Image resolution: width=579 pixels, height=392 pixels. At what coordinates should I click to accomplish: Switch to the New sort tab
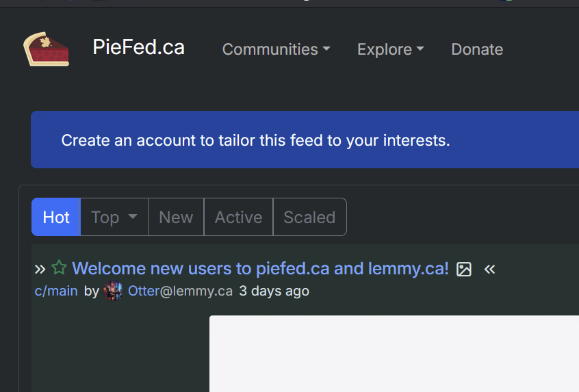tap(176, 217)
